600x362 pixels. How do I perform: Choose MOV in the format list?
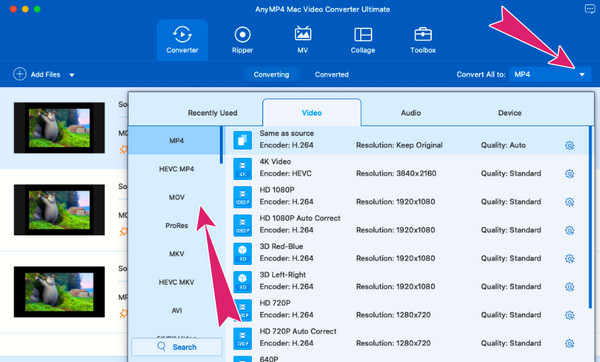point(176,197)
